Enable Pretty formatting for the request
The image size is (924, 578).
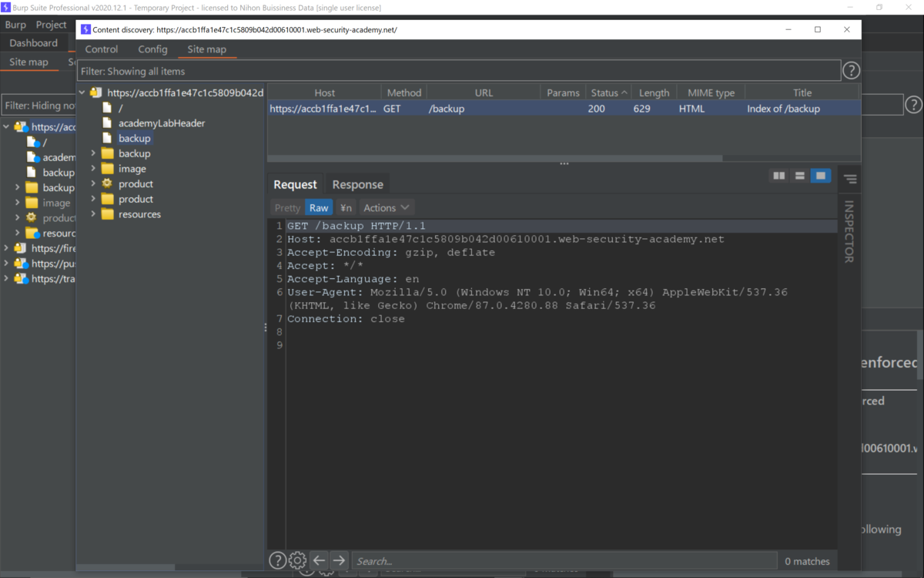tap(286, 207)
